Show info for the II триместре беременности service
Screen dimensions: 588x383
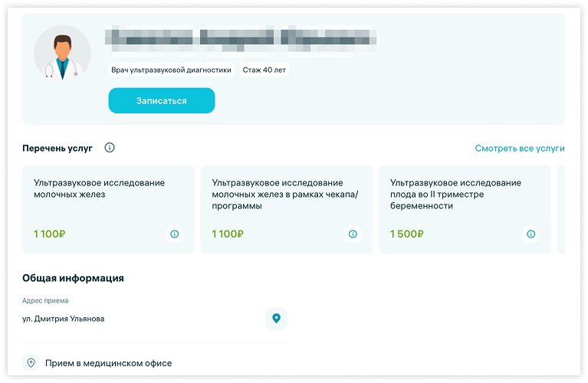[x=531, y=234]
